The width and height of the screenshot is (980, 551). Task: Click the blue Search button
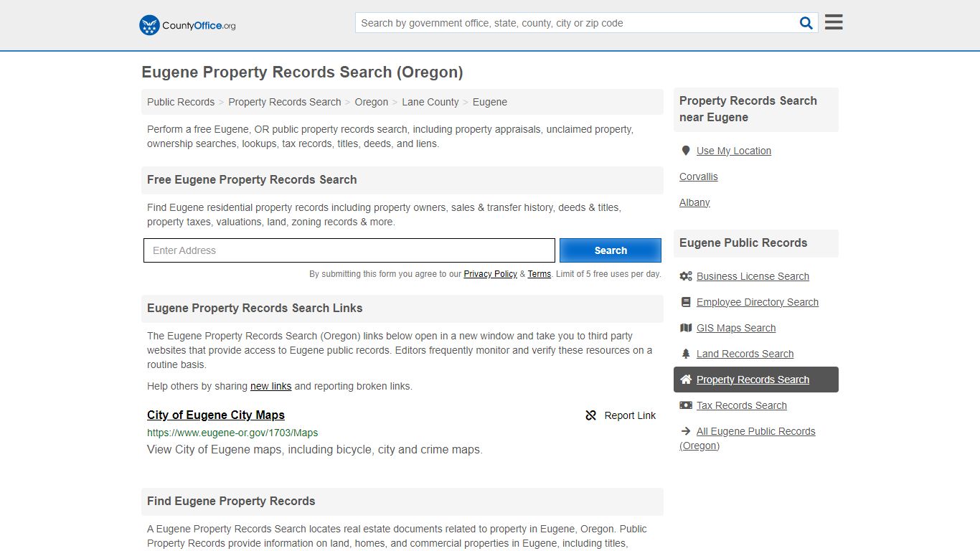tap(611, 250)
